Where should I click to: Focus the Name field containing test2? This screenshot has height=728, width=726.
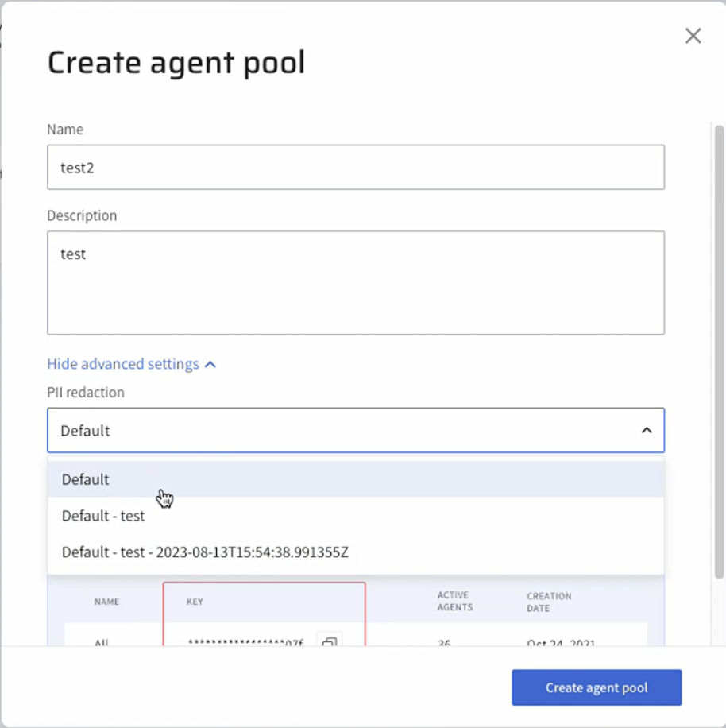coord(355,168)
